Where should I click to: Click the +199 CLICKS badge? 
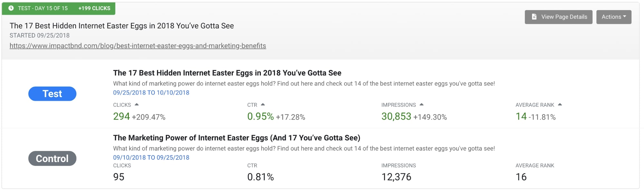click(x=94, y=8)
